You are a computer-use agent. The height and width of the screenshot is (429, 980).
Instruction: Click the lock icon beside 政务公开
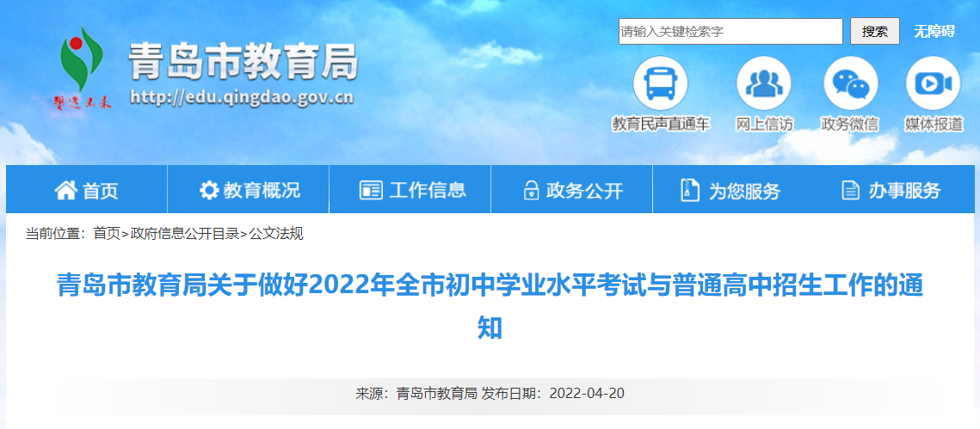[531, 191]
